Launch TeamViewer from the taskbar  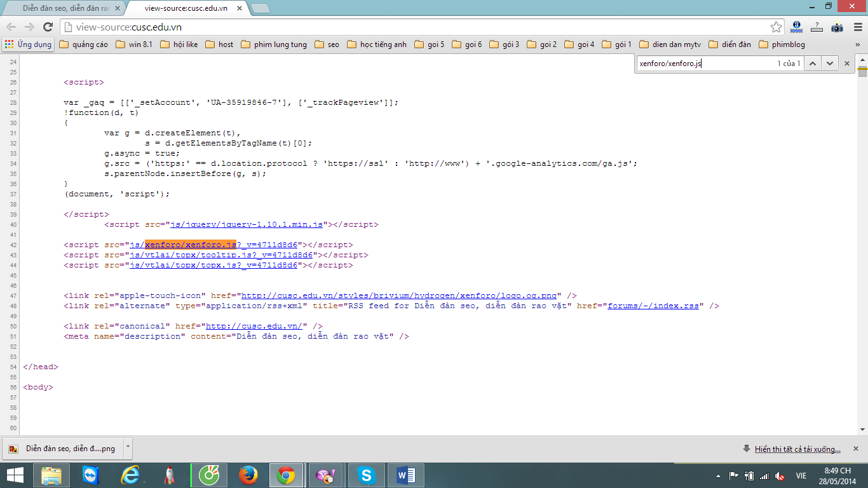click(x=92, y=475)
